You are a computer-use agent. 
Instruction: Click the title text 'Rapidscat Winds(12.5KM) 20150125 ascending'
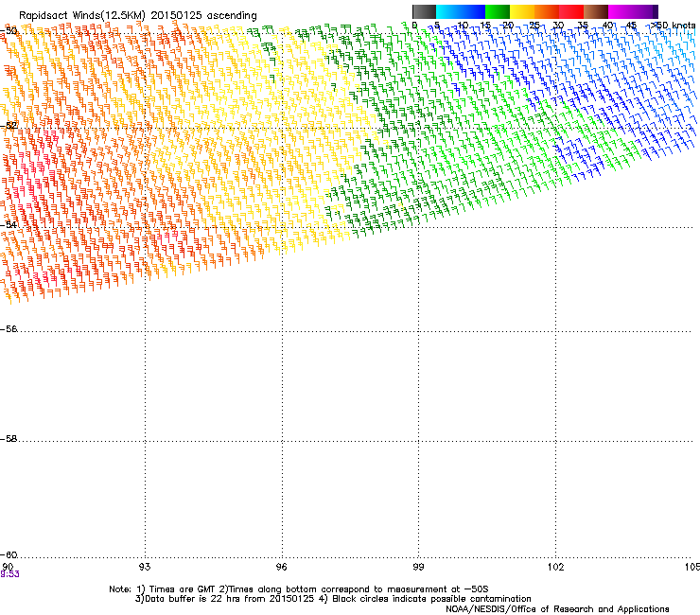[138, 16]
